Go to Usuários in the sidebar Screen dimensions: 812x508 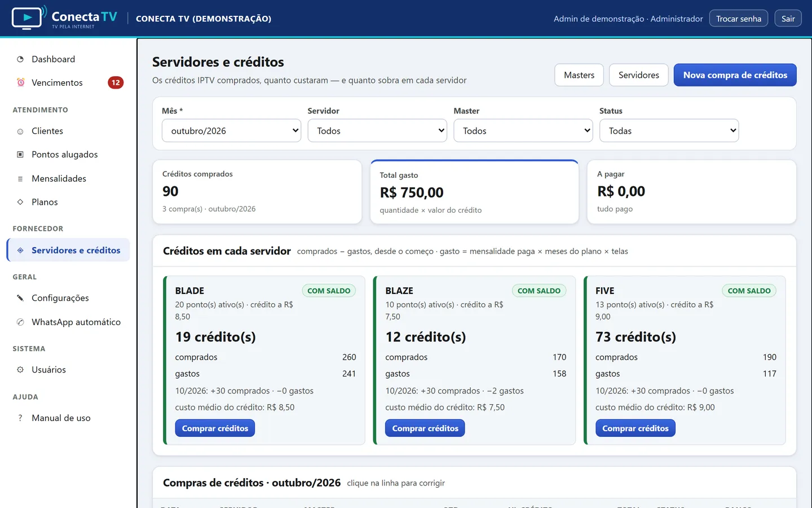pos(68,370)
